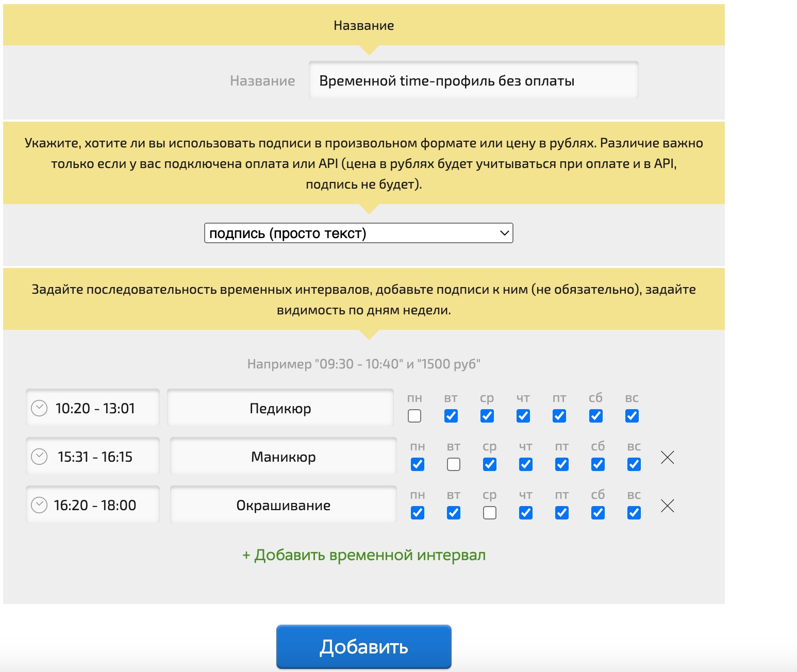
Task: Uncheck пт for the Маникюр row
Action: 562,464
